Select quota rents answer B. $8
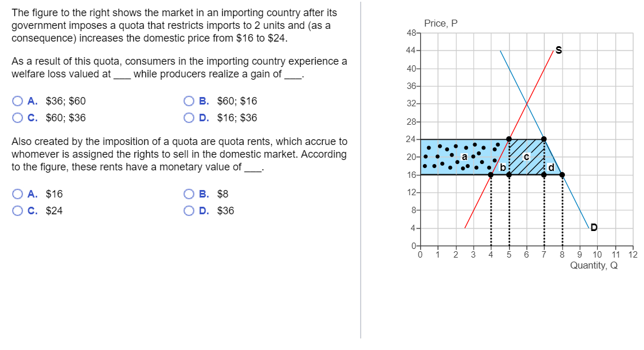 189,193
